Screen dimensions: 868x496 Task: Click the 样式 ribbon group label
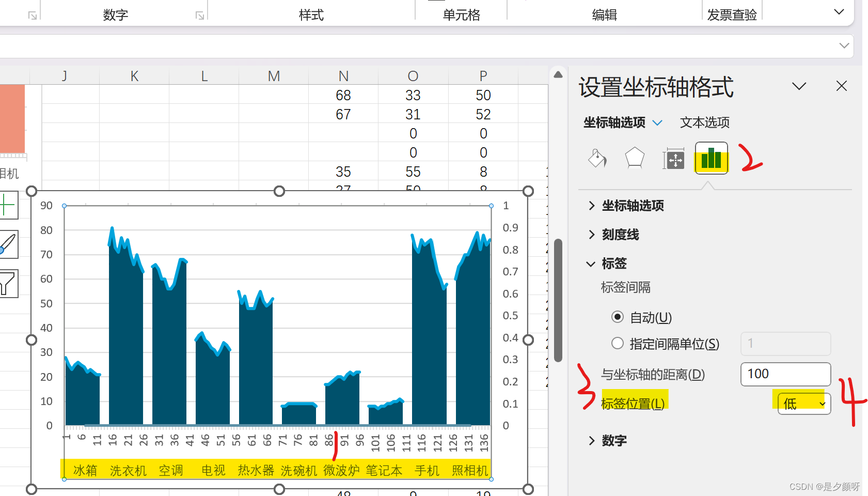pos(311,15)
